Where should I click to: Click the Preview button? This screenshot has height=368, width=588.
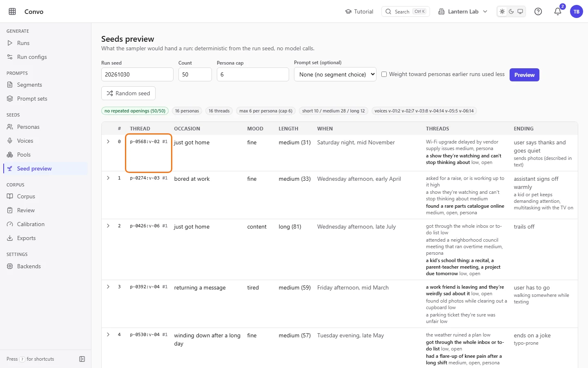click(524, 75)
